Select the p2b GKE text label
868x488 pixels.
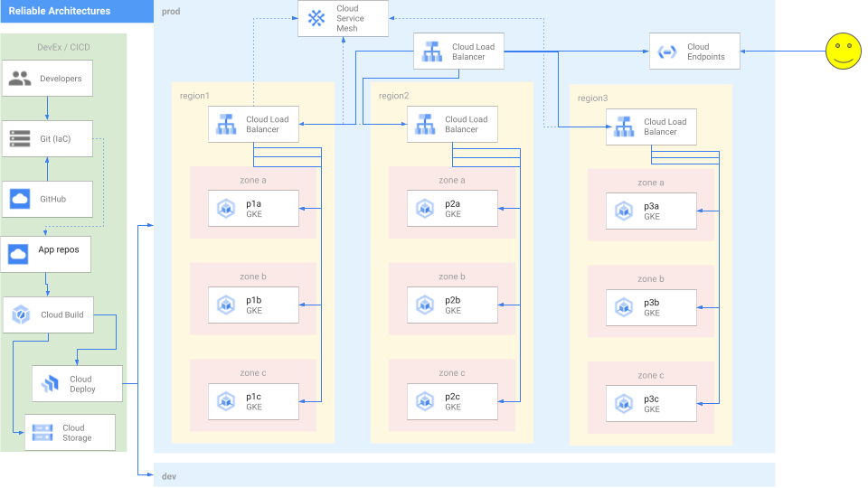click(453, 305)
